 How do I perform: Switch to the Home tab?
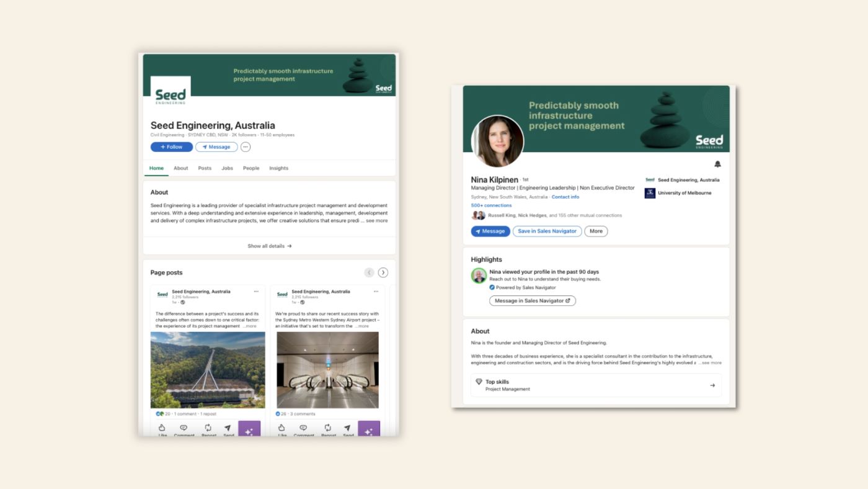(156, 168)
